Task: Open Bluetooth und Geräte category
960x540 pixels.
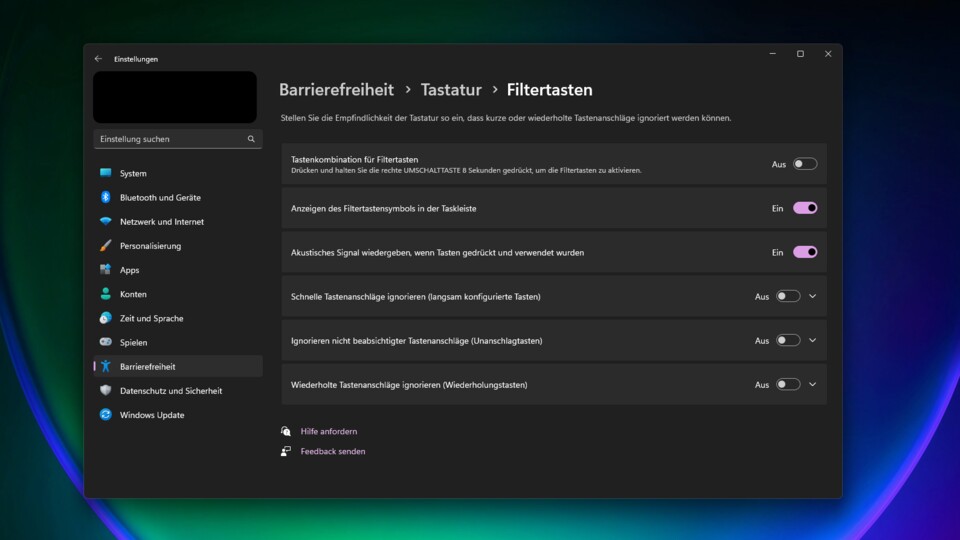Action: pos(178,197)
